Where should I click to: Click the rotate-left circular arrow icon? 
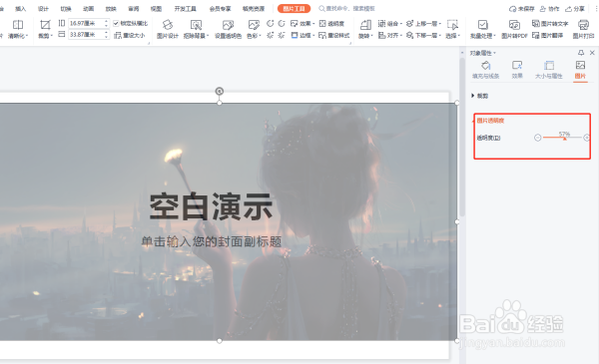pos(271,23)
